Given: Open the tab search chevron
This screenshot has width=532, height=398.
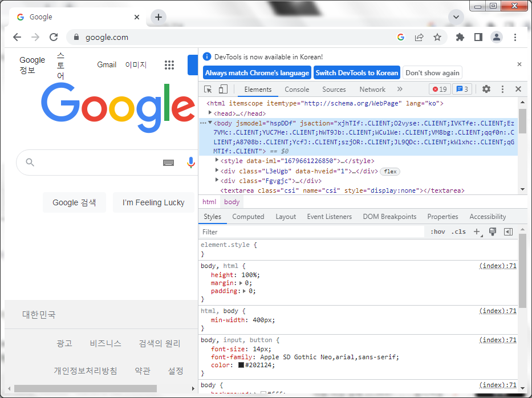Looking at the screenshot, I should 456,17.
